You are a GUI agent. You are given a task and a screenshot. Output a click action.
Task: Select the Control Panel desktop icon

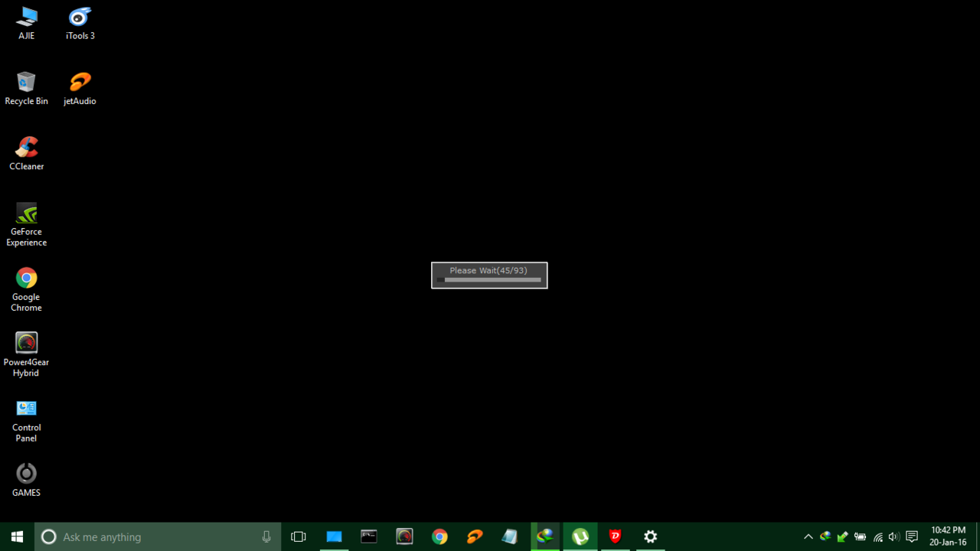click(27, 420)
